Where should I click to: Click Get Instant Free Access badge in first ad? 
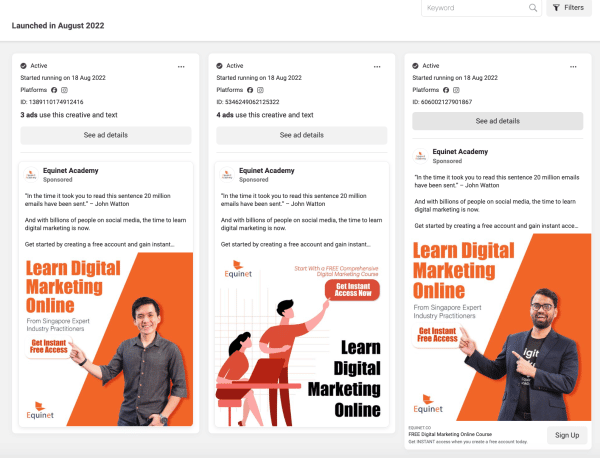pyautogui.click(x=48, y=346)
